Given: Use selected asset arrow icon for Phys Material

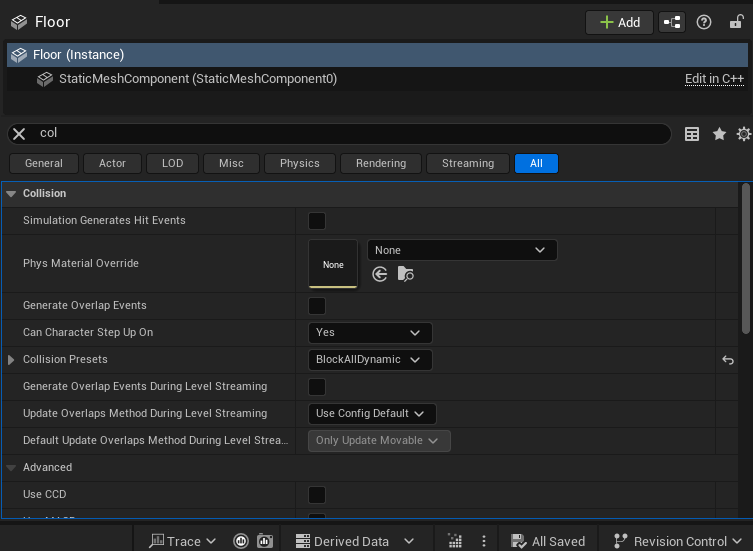Looking at the screenshot, I should [379, 274].
